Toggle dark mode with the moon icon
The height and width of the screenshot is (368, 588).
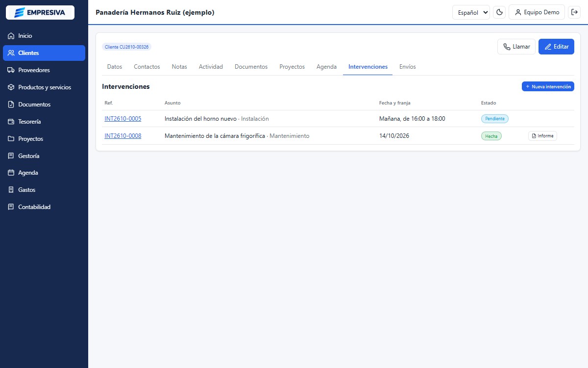click(x=499, y=12)
